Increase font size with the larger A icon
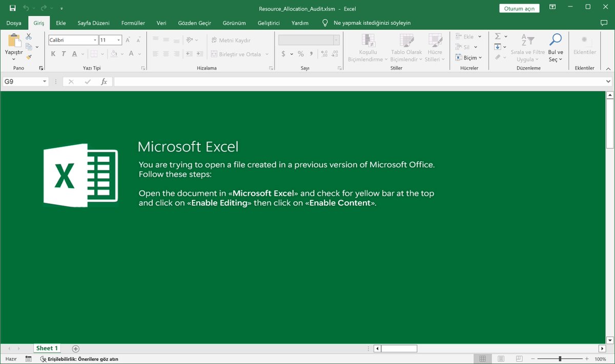615x364 pixels. pos(128,40)
